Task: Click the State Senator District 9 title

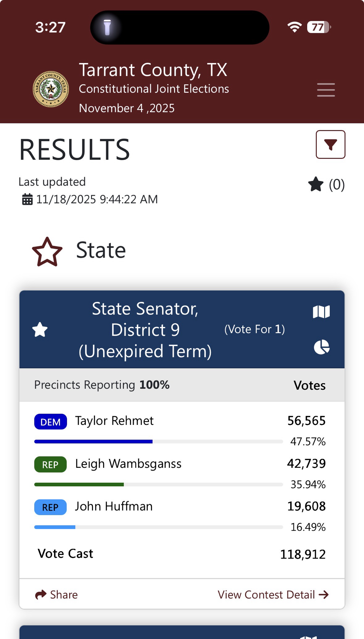Action: (145, 330)
